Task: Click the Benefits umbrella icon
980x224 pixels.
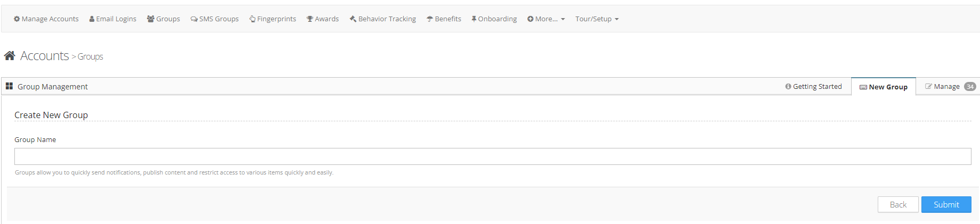Action: (430, 19)
